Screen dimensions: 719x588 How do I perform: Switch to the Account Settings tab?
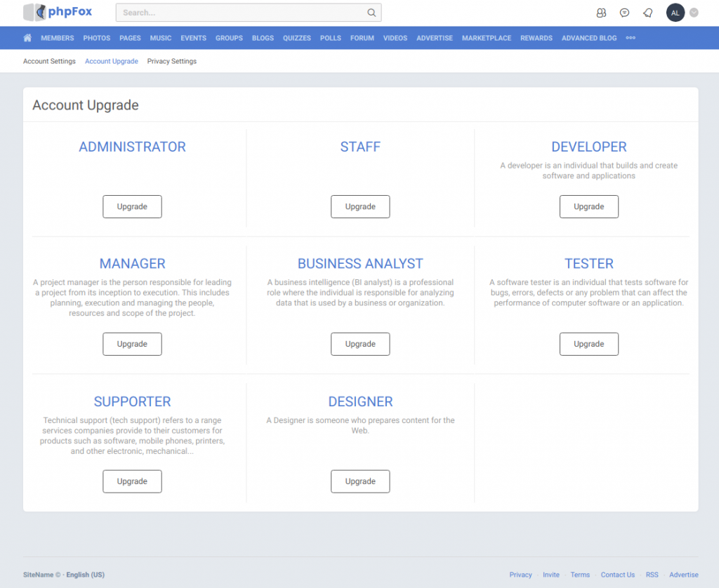tap(49, 61)
